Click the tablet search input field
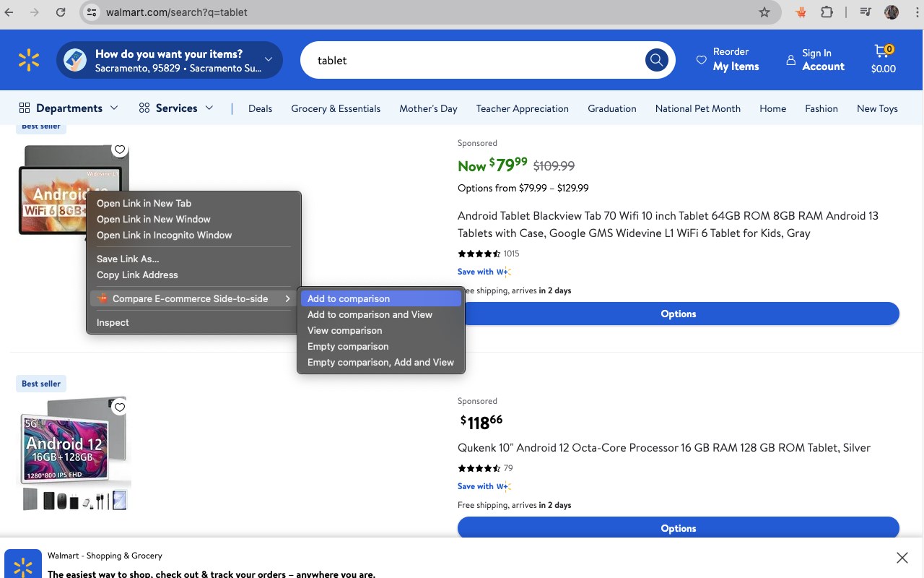The height and width of the screenshot is (578, 924). [476, 60]
